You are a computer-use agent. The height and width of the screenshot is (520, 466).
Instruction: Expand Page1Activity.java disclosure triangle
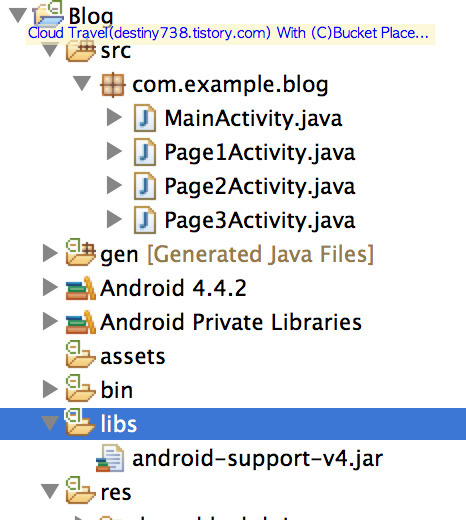(114, 151)
